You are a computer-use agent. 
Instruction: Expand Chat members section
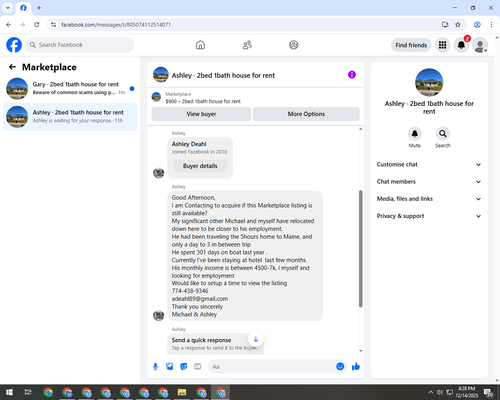click(429, 182)
